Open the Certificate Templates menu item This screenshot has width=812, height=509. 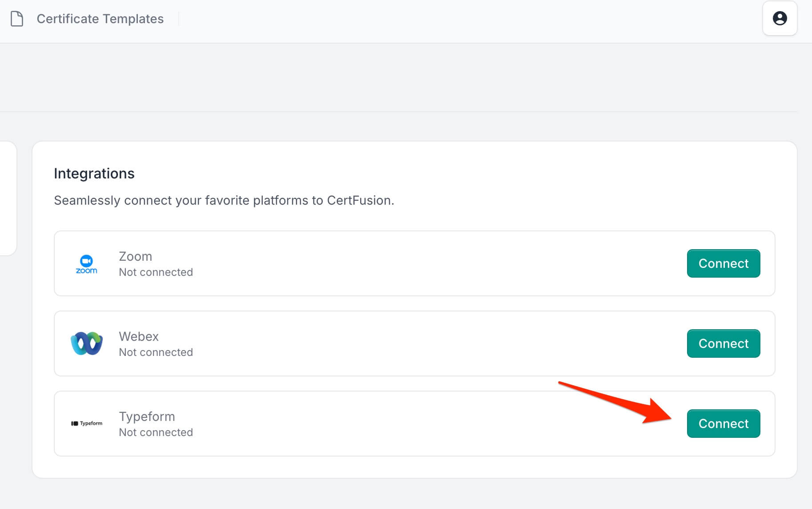[100, 19]
